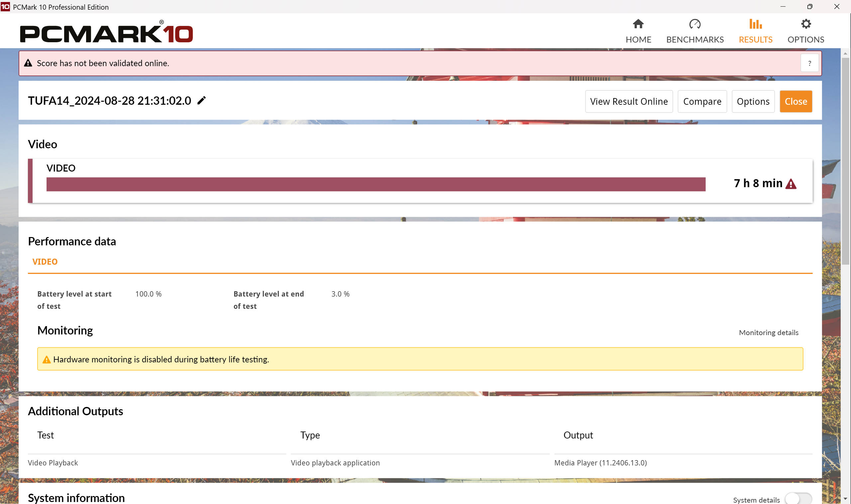The width and height of the screenshot is (851, 504).
Task: Click View Result Online button
Action: (x=629, y=101)
